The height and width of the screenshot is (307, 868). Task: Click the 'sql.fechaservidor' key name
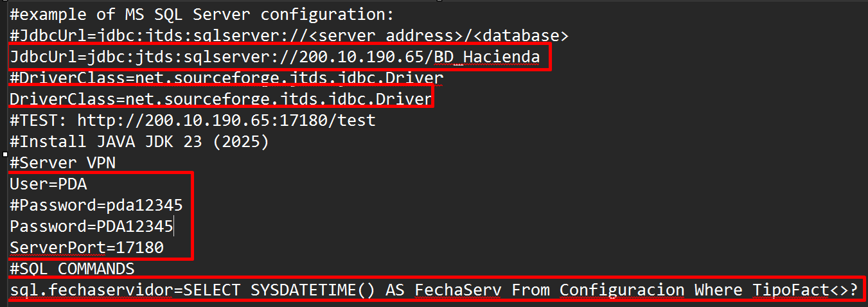pyautogui.click(x=91, y=290)
